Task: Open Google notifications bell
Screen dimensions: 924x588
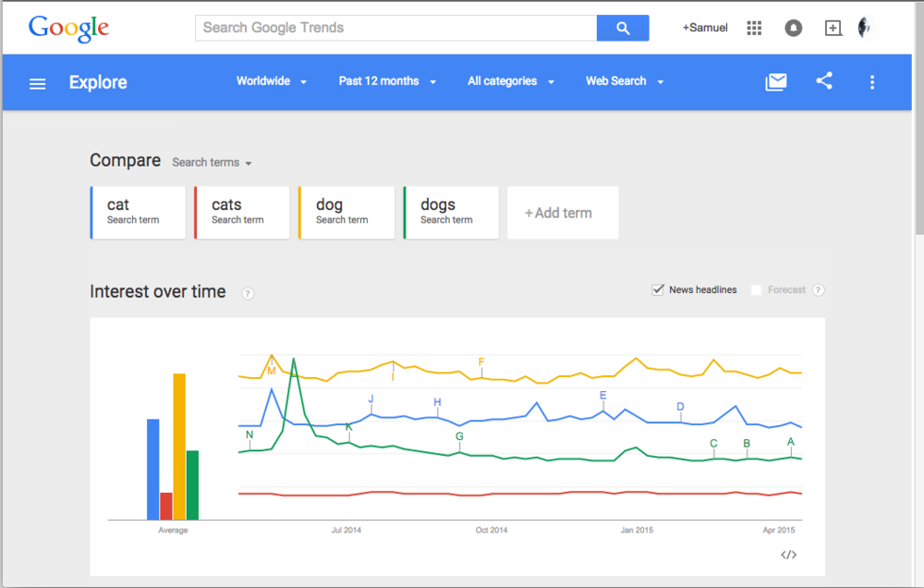Action: tap(793, 28)
